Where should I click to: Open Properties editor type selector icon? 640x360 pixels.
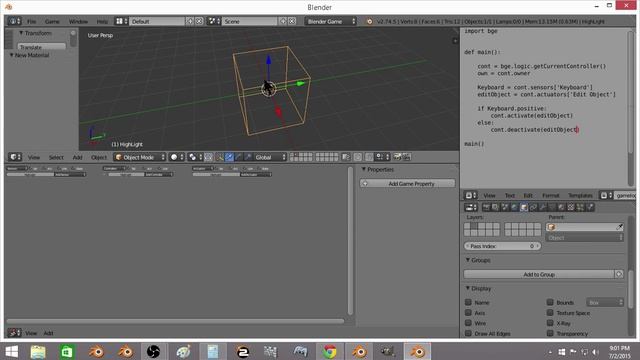coord(471,207)
